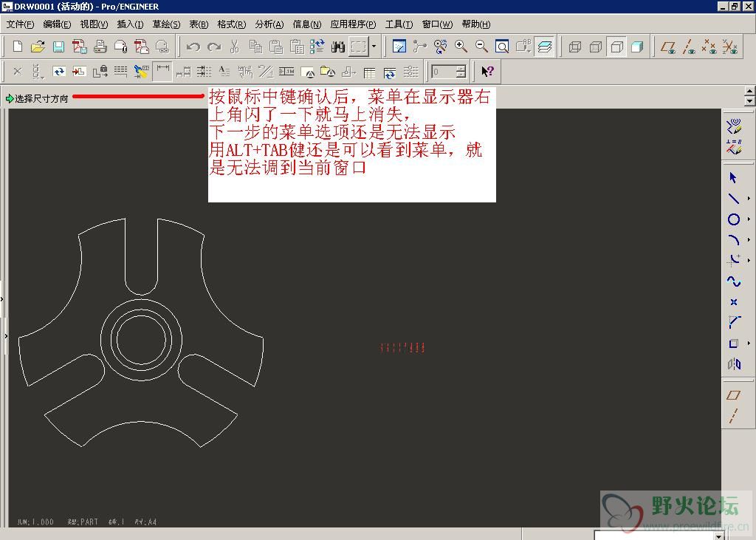Open the 编辑(E) menu
756x540 pixels.
[x=57, y=24]
